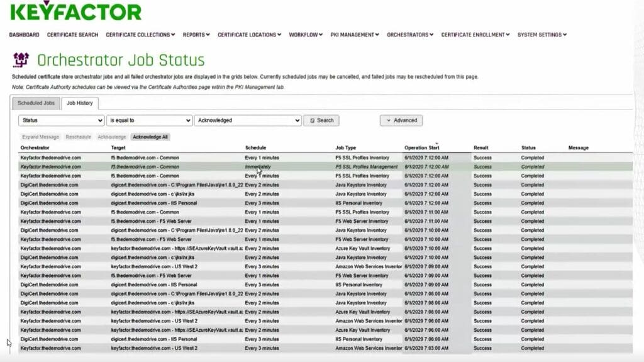This screenshot has height=362, width=644.
Task: Open the System Settings menu
Action: pyautogui.click(x=541, y=35)
